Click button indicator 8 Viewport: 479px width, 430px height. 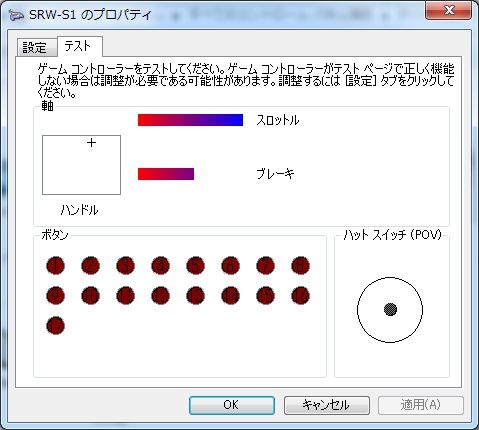pos(300,266)
